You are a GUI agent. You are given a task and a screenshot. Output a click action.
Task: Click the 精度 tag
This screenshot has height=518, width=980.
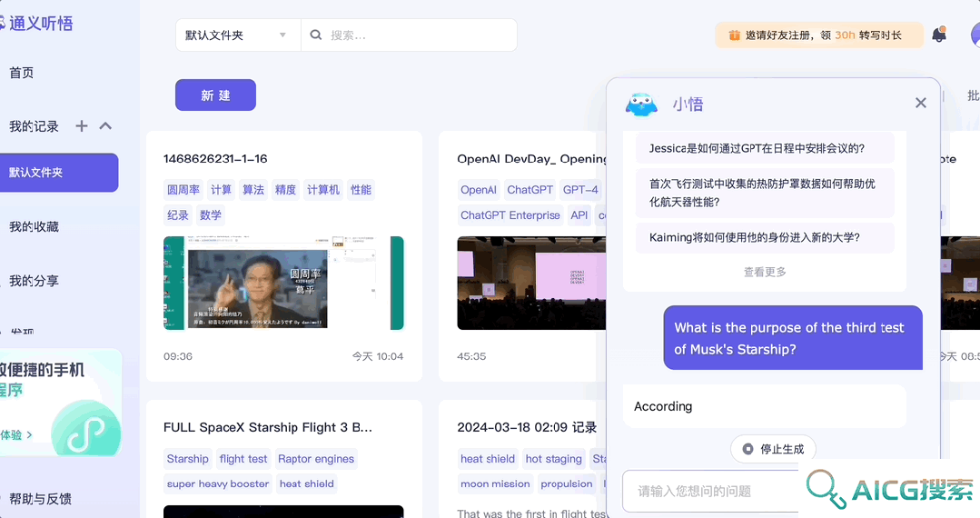pos(285,190)
